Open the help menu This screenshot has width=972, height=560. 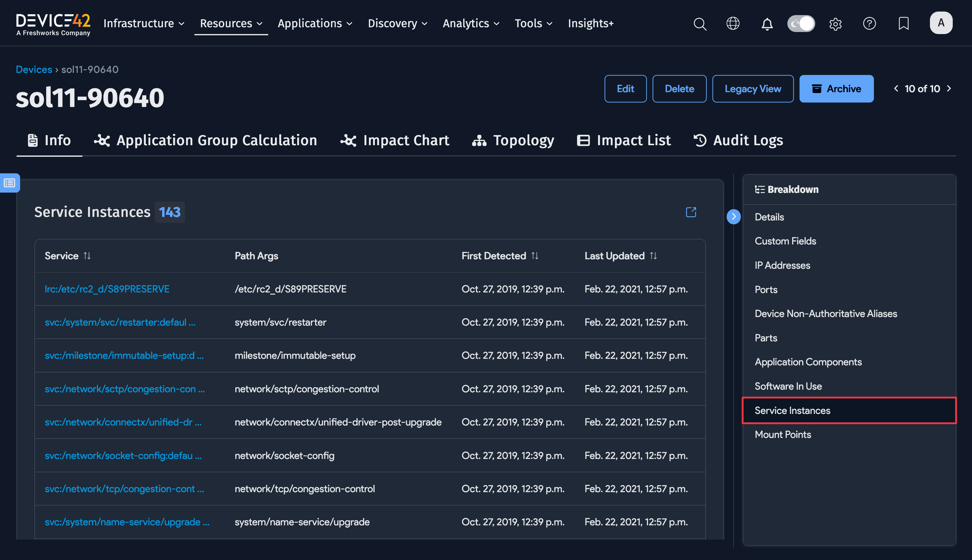tap(869, 23)
